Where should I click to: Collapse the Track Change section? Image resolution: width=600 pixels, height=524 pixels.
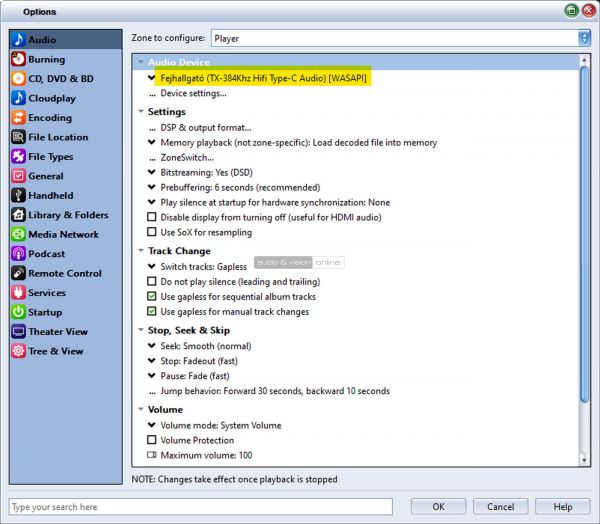click(139, 251)
